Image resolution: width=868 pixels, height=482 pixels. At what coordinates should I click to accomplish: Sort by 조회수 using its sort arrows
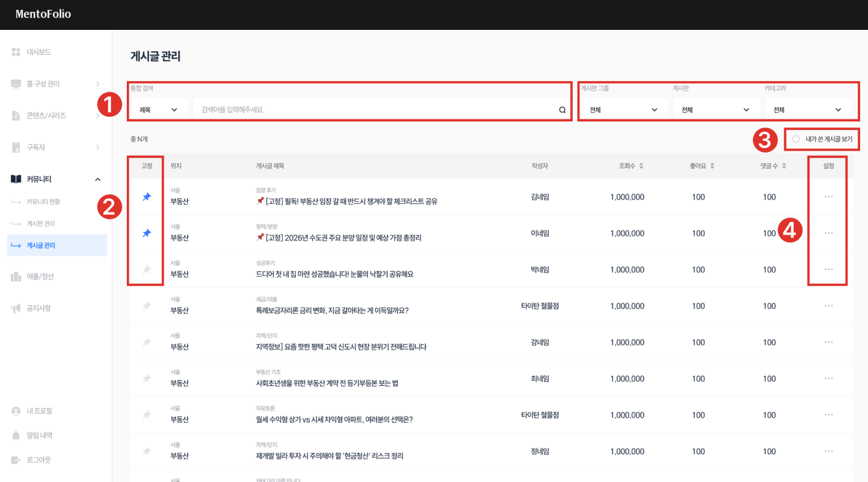click(x=641, y=166)
